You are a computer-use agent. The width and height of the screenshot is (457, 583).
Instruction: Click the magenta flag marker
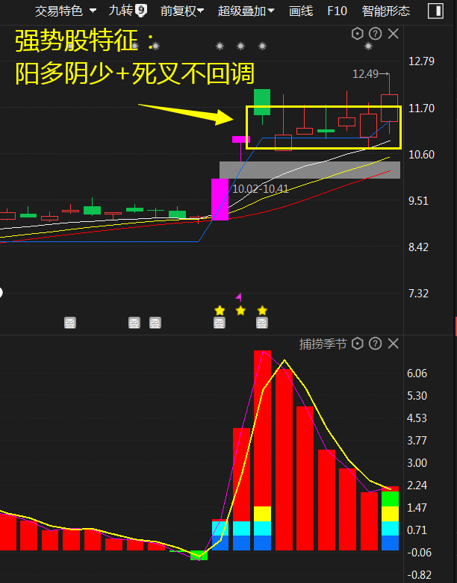[239, 297]
